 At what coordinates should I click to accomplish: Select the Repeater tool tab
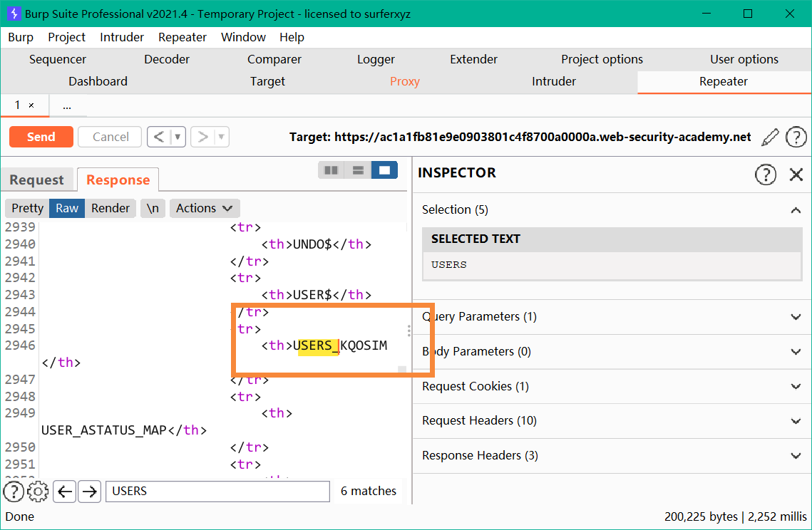724,82
